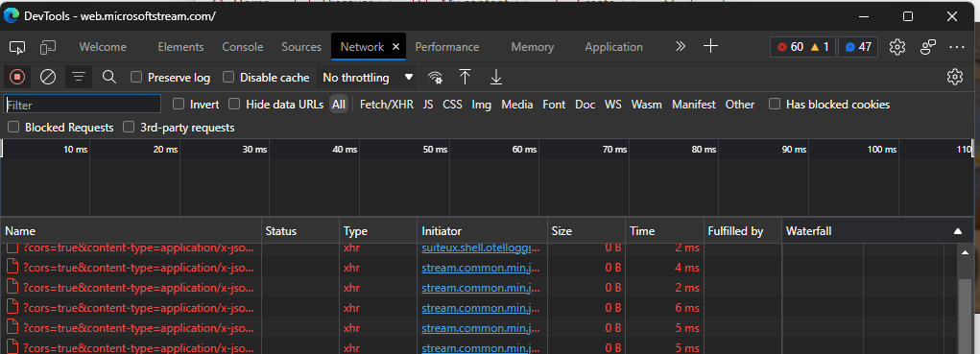The height and width of the screenshot is (354, 980).
Task: Switch to the Performance tab
Action: coord(447,47)
